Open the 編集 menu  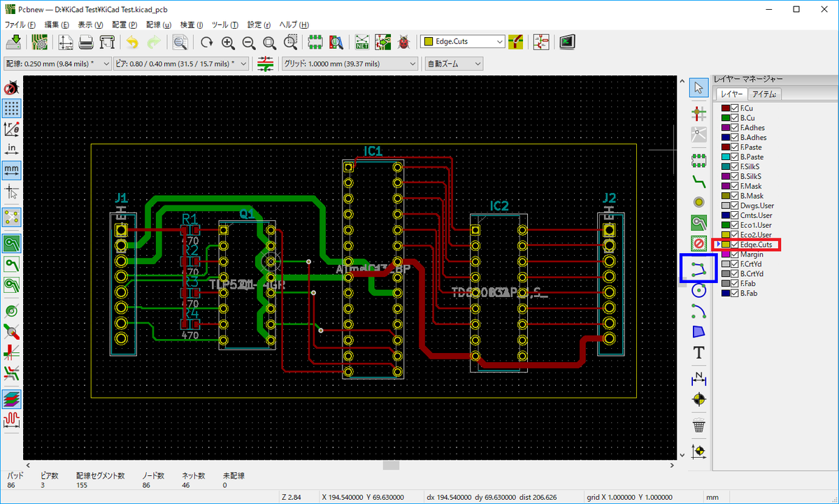[x=57, y=24]
